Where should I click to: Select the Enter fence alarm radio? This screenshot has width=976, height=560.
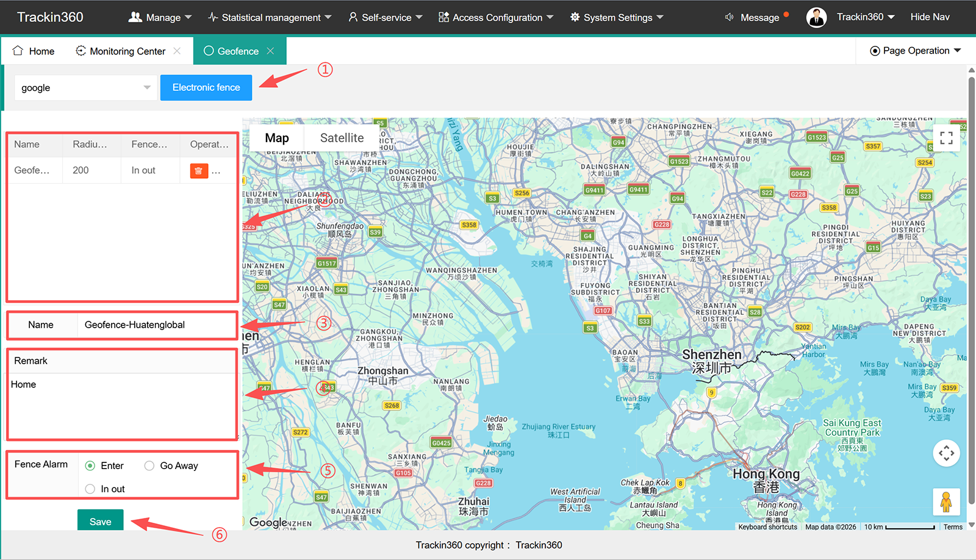[x=90, y=465]
